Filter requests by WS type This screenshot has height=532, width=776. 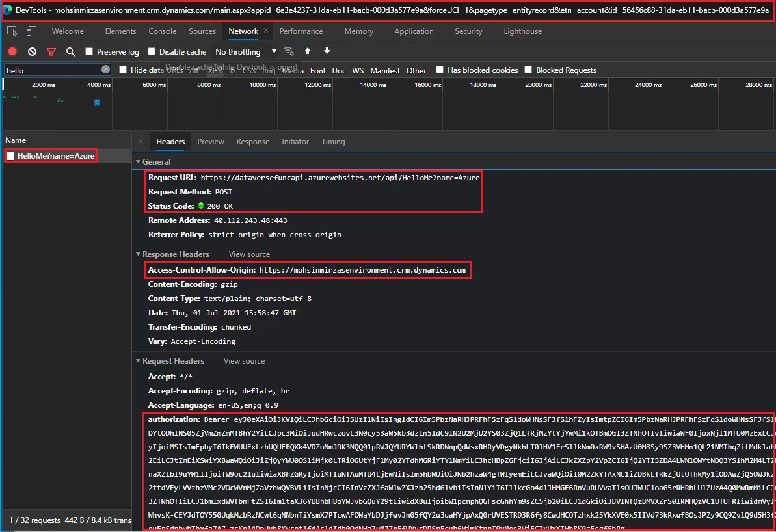click(x=358, y=70)
